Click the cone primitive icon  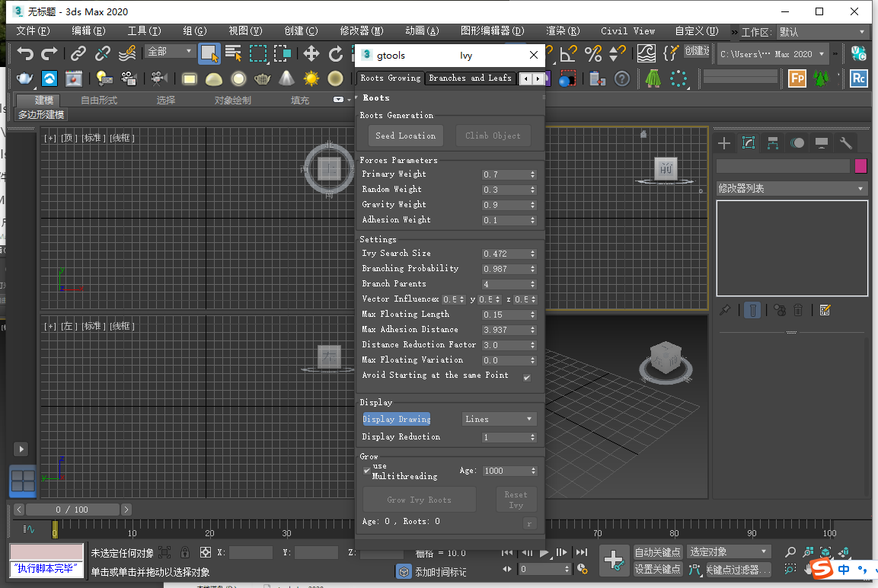coord(286,78)
